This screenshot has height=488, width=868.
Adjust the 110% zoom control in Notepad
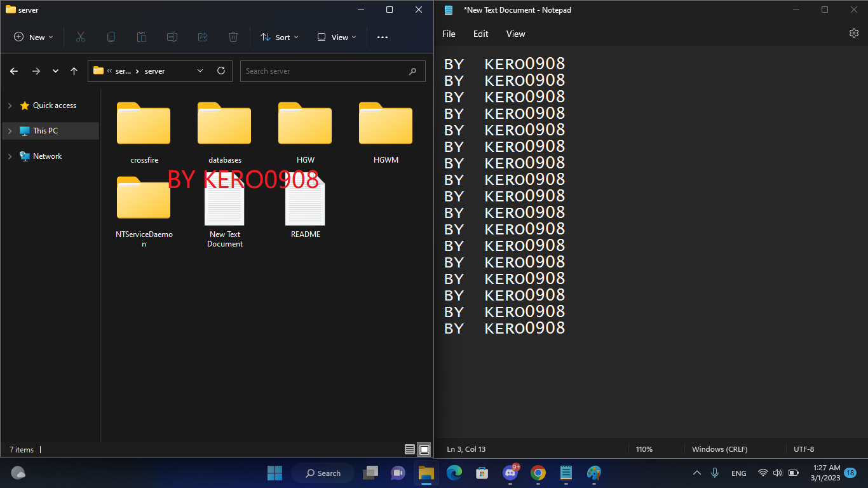644,449
